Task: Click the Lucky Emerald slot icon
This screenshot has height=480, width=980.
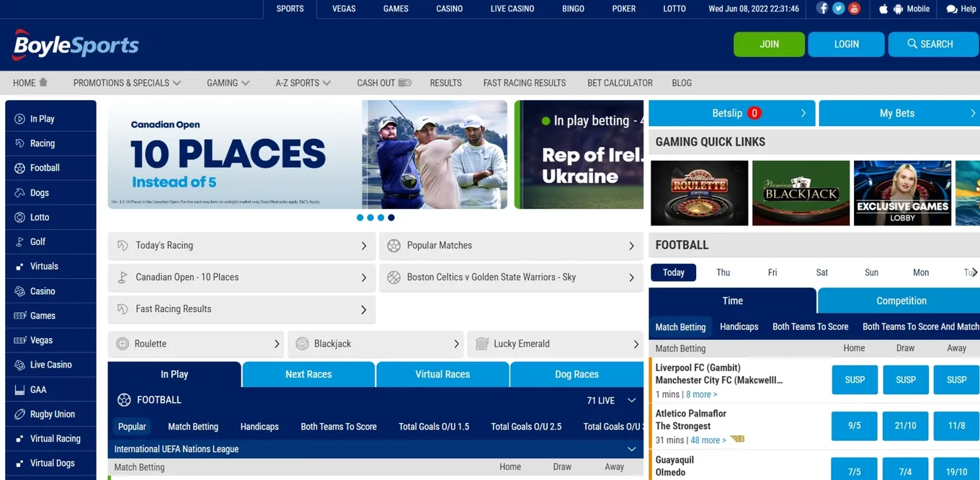Action: (482, 344)
